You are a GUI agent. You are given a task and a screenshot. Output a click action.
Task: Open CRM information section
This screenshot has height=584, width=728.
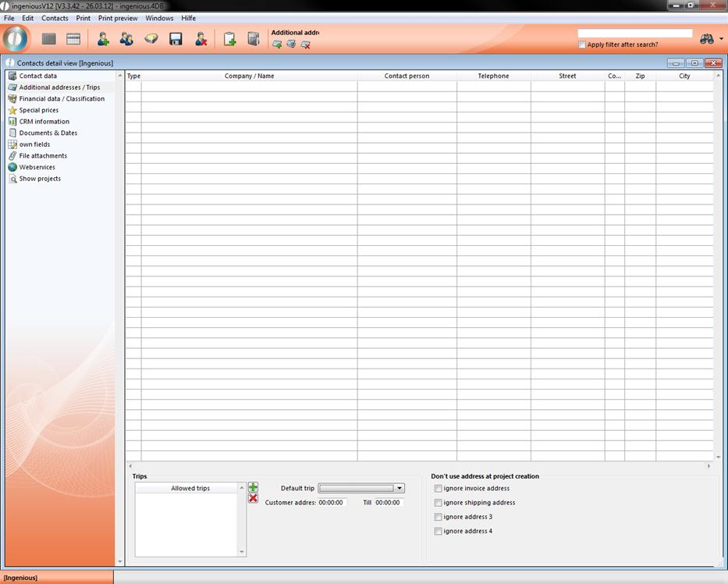coord(44,122)
